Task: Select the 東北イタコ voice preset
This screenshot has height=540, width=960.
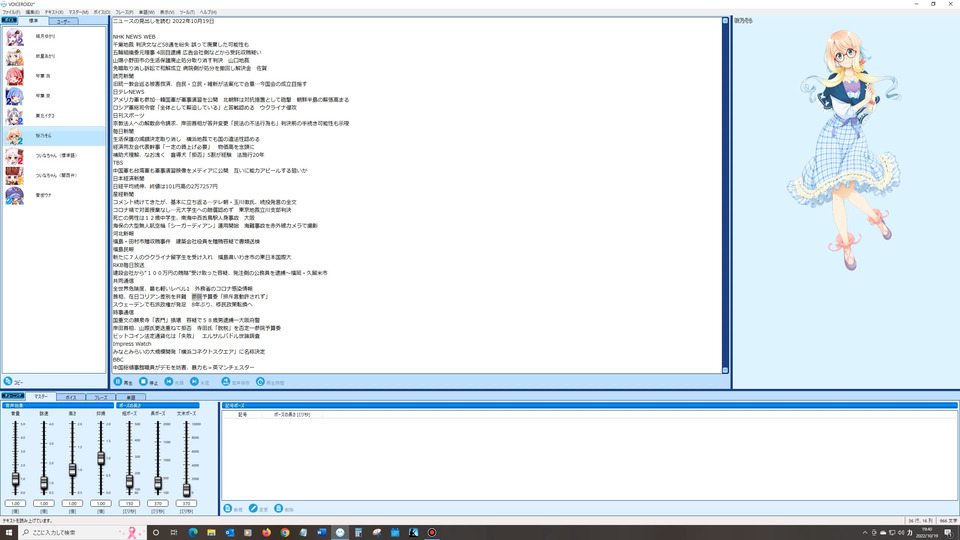Action: tap(54, 116)
